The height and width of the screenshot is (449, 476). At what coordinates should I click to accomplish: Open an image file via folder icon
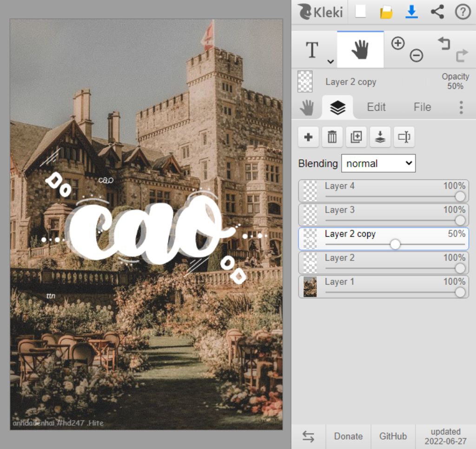pos(386,12)
